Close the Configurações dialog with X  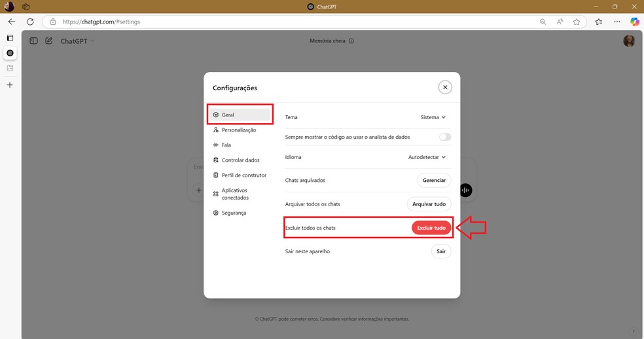445,87
